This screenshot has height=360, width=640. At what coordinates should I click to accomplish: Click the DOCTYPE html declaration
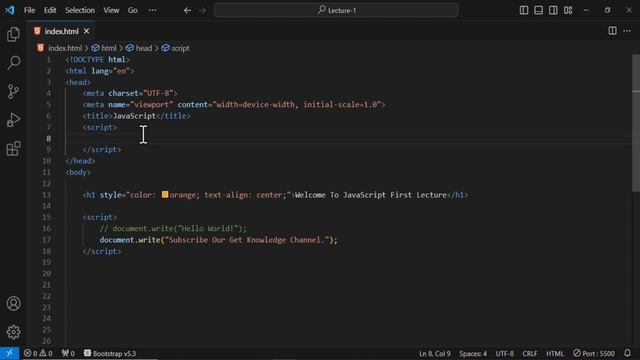98,60
